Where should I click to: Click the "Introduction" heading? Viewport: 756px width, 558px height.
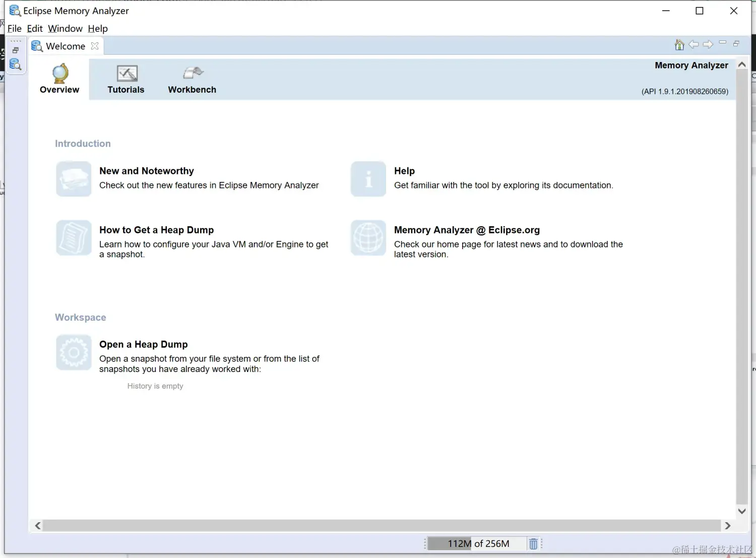pos(83,144)
